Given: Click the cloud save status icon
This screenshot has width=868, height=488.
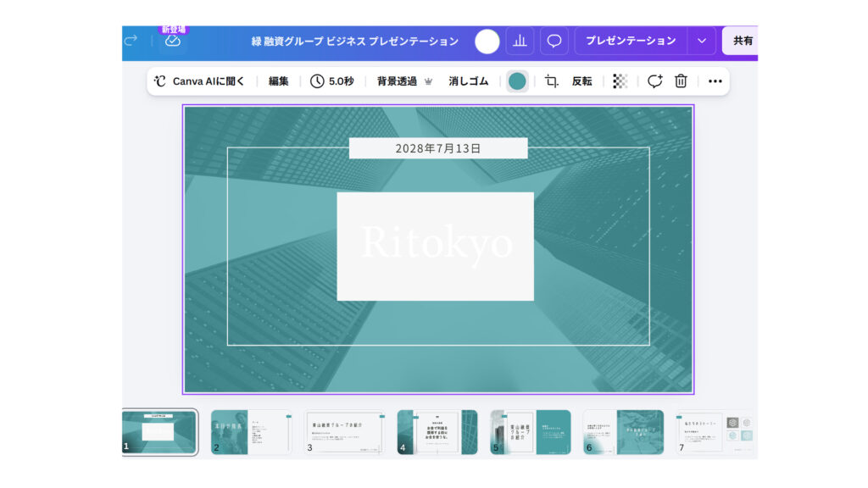Looking at the screenshot, I should pos(173,41).
